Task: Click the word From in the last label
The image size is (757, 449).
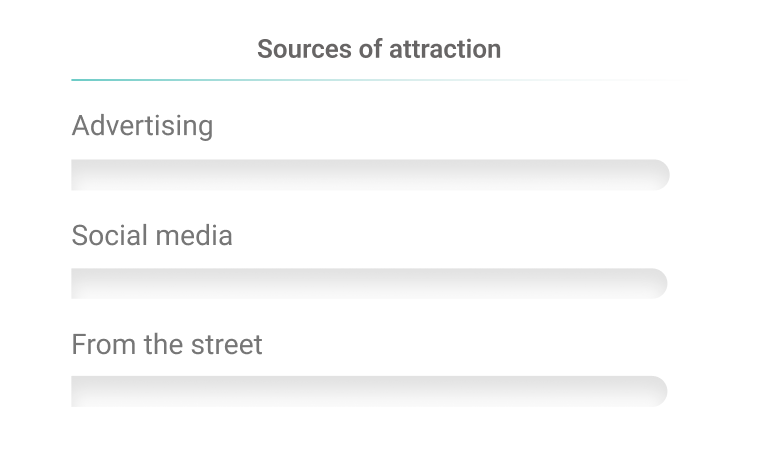Action: coord(96,345)
